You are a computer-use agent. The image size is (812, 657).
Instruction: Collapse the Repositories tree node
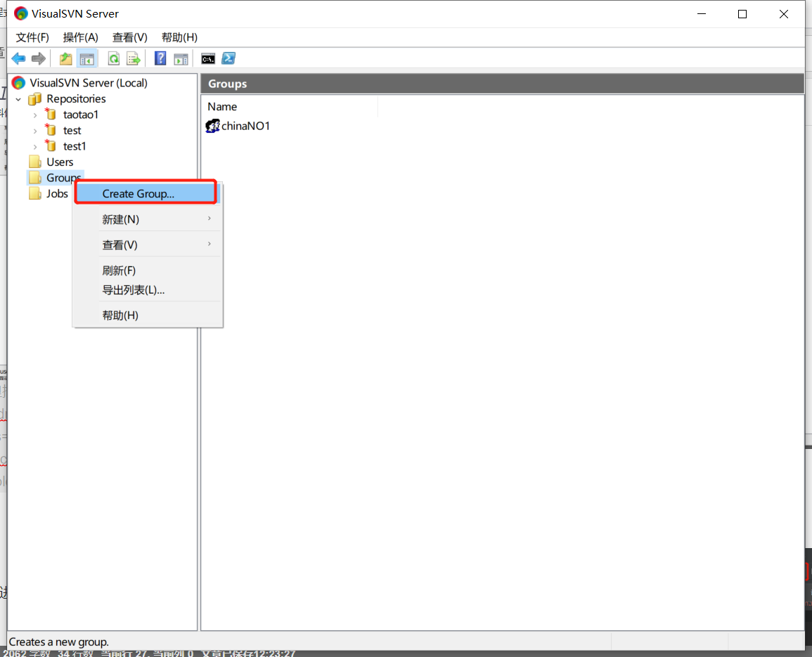[x=19, y=99]
